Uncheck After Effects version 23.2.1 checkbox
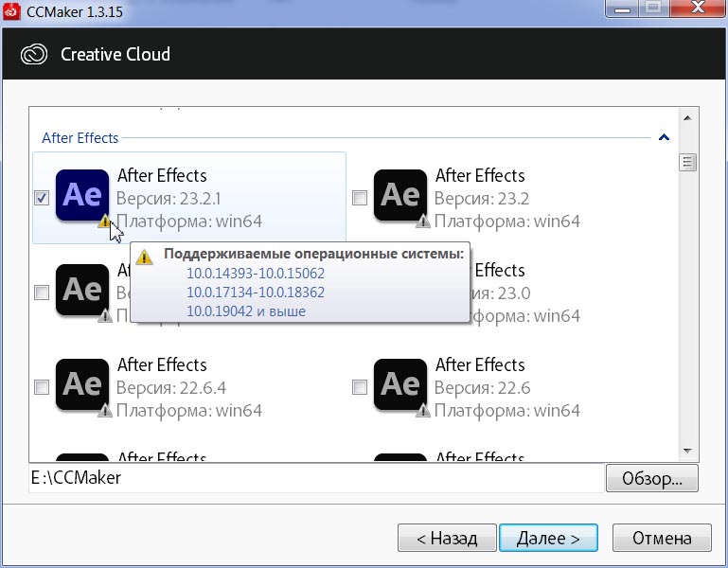 point(42,198)
